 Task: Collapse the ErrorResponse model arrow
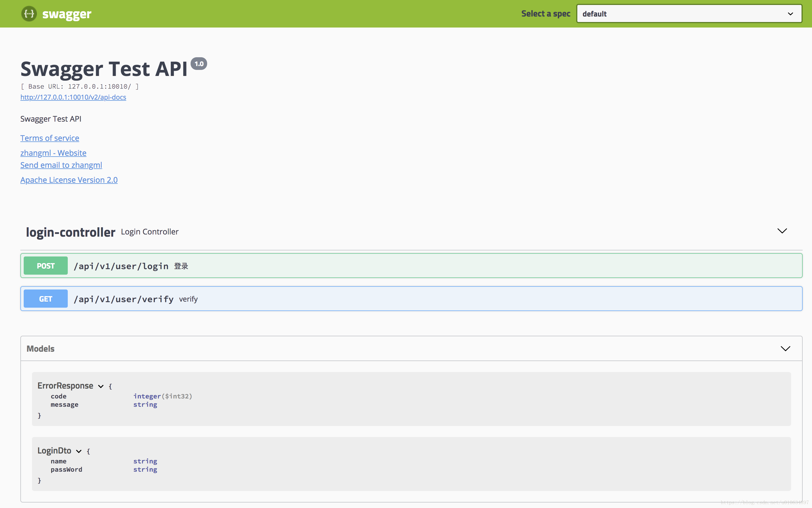coord(101,386)
